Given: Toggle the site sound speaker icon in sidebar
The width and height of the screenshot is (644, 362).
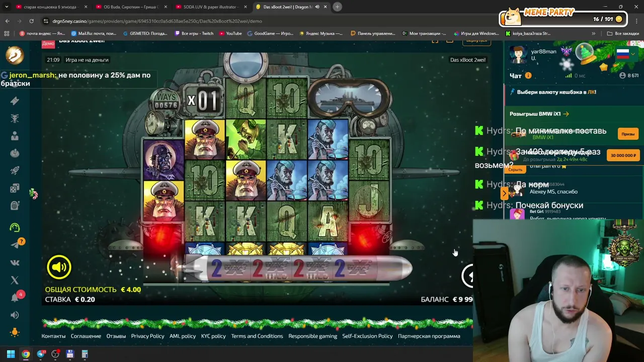Looking at the screenshot, I should pyautogui.click(x=15, y=315).
